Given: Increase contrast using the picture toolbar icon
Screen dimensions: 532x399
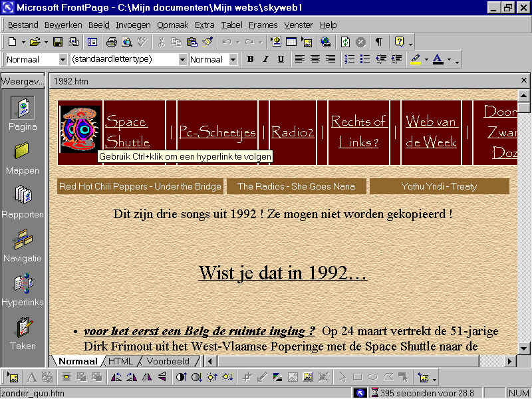Looking at the screenshot, I should [x=181, y=377].
